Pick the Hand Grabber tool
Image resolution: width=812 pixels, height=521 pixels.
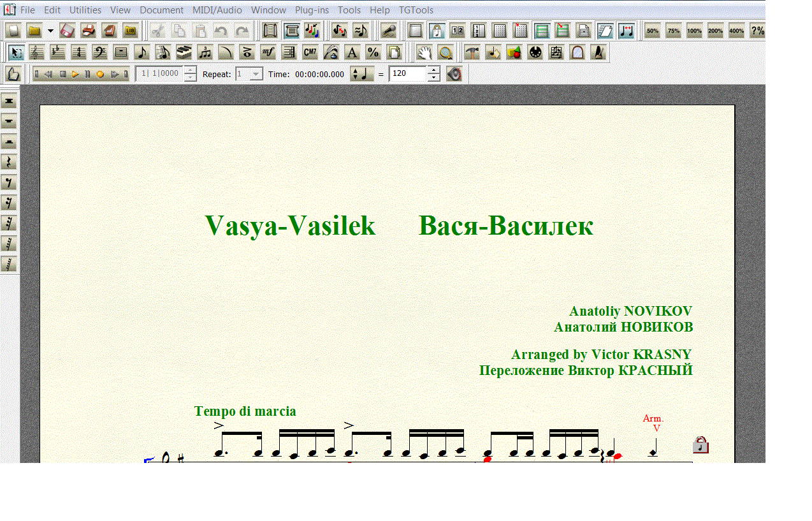(x=424, y=52)
